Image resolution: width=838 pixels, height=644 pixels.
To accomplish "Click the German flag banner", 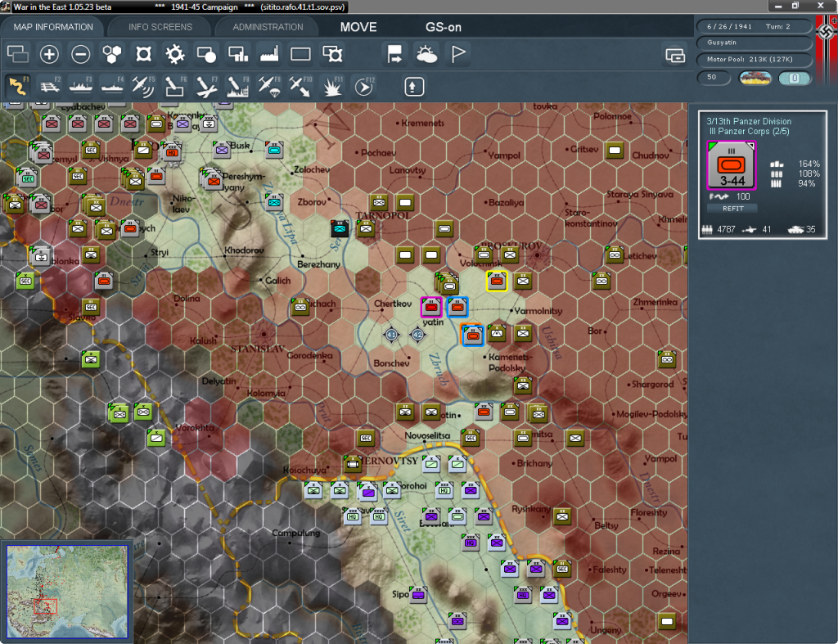I will pyautogui.click(x=827, y=51).
